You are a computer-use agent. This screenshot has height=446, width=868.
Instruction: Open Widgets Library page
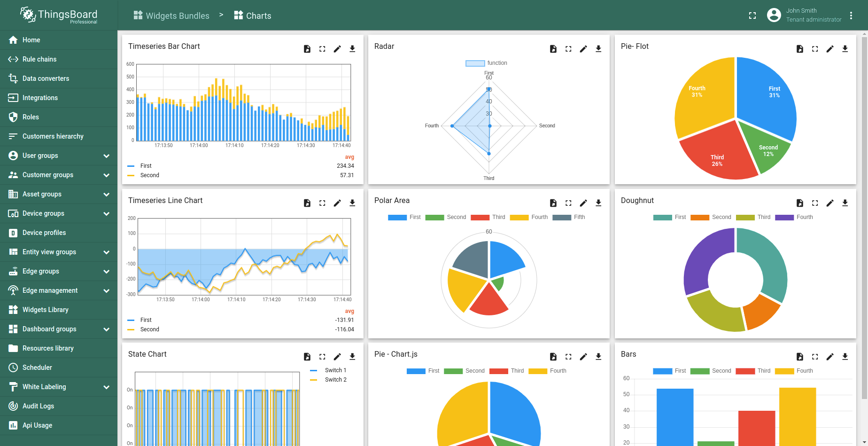pyautogui.click(x=59, y=310)
